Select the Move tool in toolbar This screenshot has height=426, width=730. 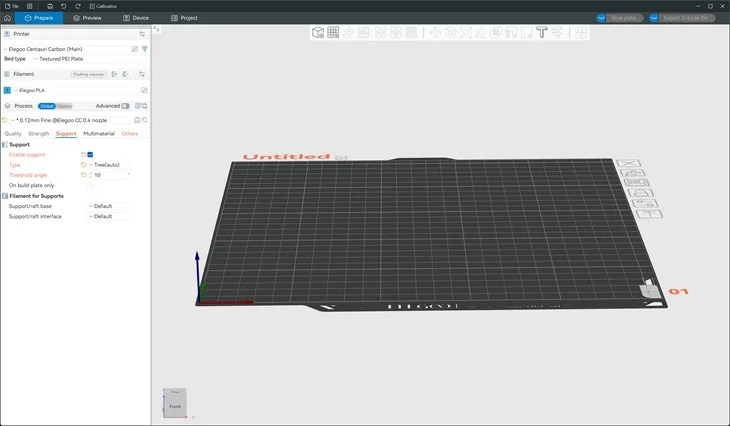435,32
